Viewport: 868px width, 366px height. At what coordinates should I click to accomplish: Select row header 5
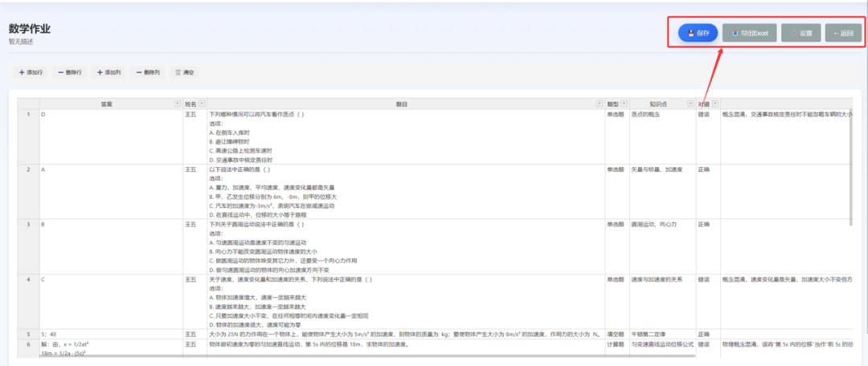[28, 335]
